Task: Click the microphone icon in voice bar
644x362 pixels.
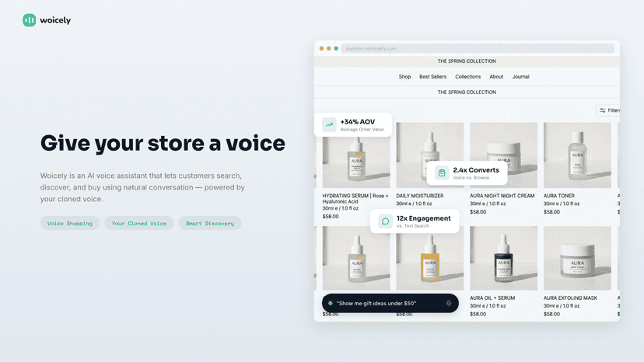Action: [449, 303]
